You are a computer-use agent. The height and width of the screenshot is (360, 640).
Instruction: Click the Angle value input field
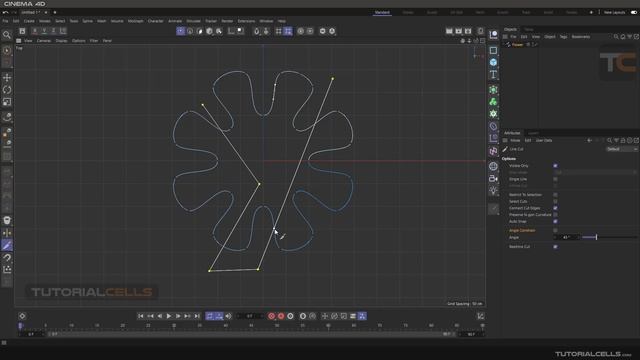point(567,237)
